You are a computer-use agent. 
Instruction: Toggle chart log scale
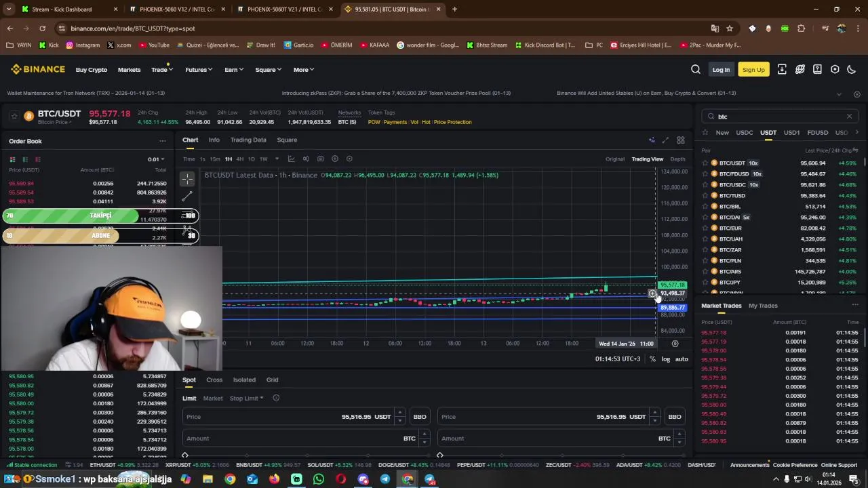click(x=665, y=359)
